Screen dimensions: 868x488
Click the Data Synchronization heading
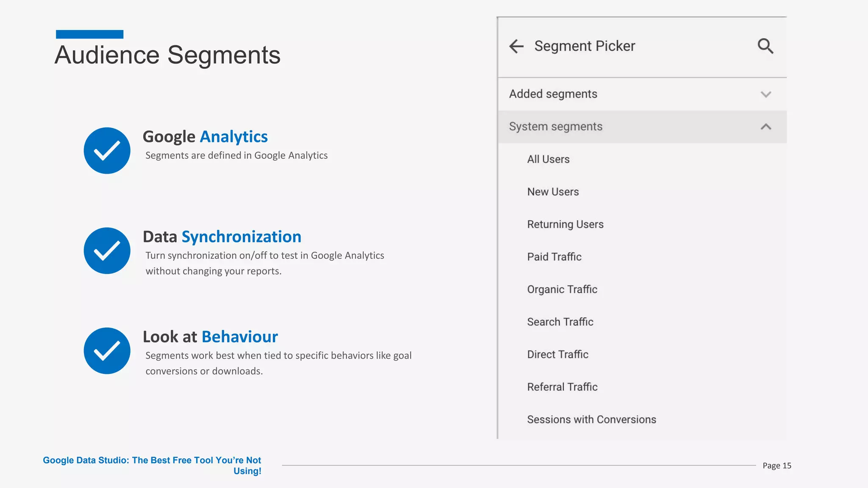[x=222, y=237]
